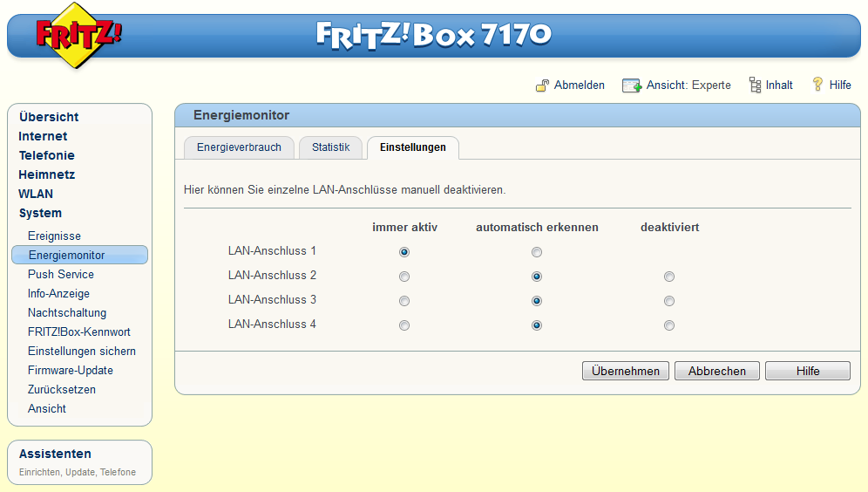Set LAN-Anschluss 3 to automatisch erkennen
The image size is (868, 492).
coord(537,301)
